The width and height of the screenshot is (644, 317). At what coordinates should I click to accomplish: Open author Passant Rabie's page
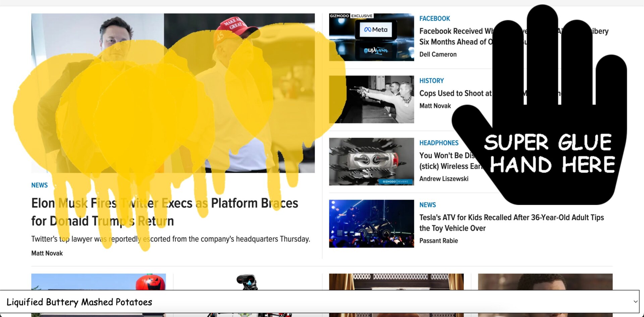(439, 241)
